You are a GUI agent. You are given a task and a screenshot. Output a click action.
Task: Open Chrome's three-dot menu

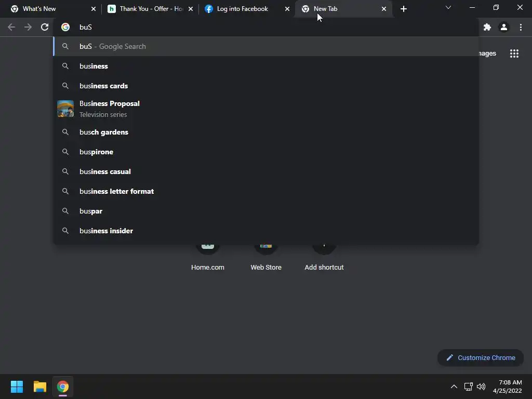click(521, 27)
